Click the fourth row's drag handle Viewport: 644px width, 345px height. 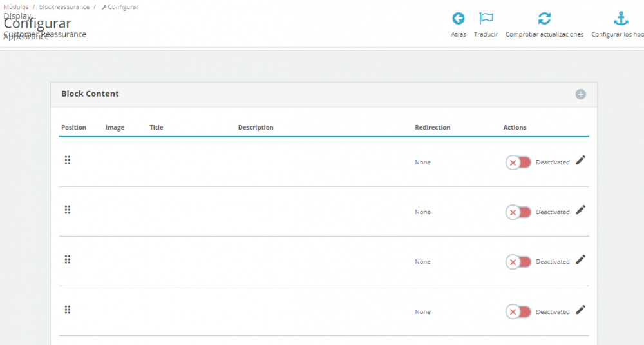[x=68, y=310]
